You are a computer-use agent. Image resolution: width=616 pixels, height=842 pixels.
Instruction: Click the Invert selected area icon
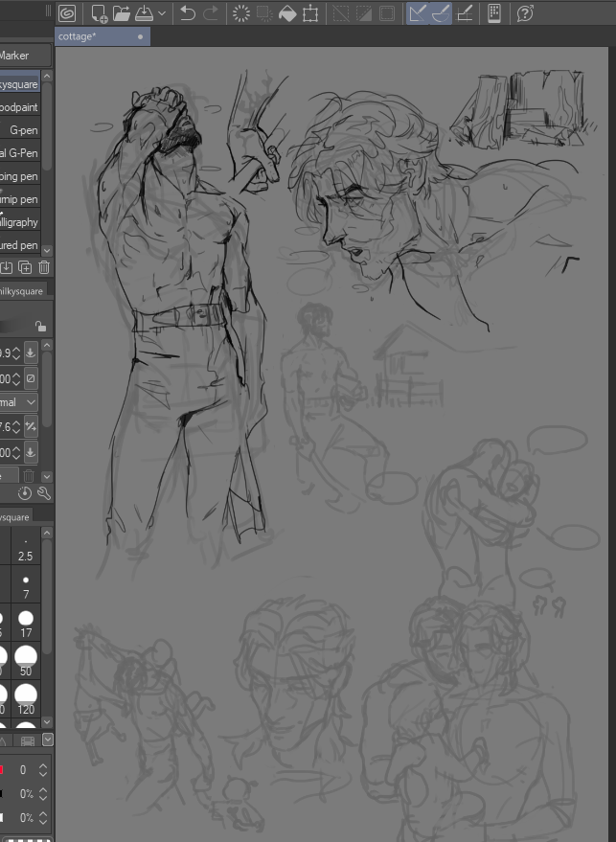(364, 13)
